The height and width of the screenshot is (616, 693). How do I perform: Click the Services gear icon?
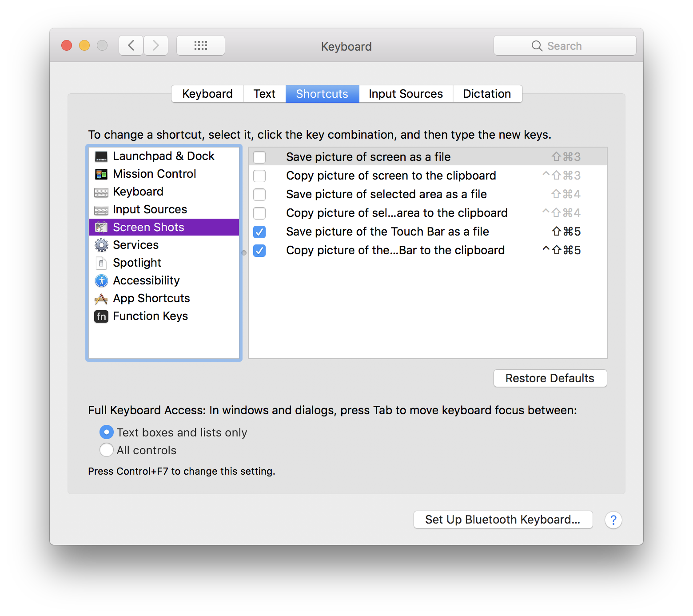pyautogui.click(x=101, y=245)
